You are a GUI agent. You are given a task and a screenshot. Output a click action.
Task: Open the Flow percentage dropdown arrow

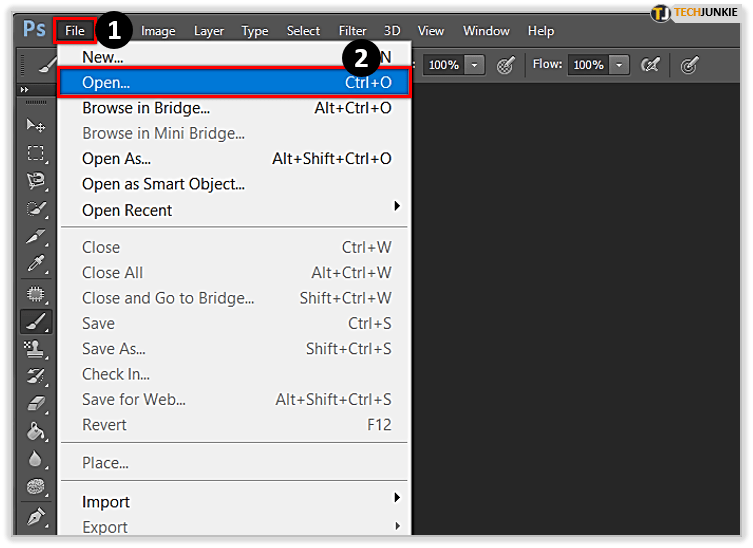620,65
